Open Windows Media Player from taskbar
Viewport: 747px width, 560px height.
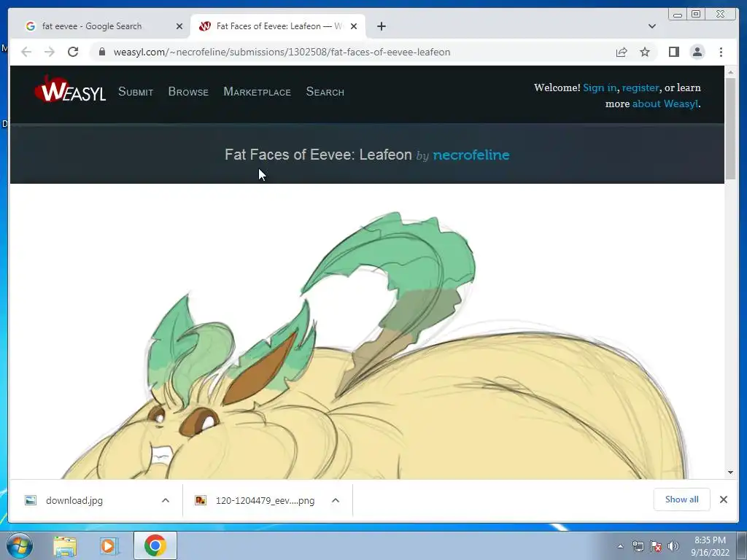(109, 546)
